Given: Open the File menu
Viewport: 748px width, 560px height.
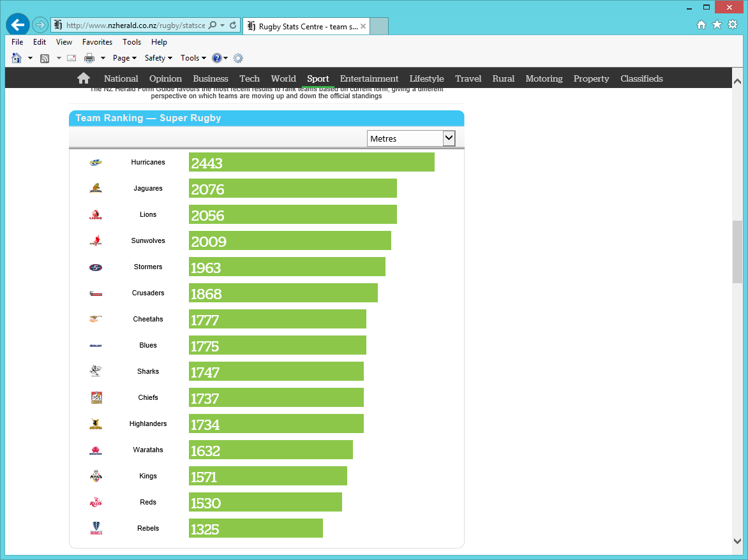Looking at the screenshot, I should tap(17, 42).
